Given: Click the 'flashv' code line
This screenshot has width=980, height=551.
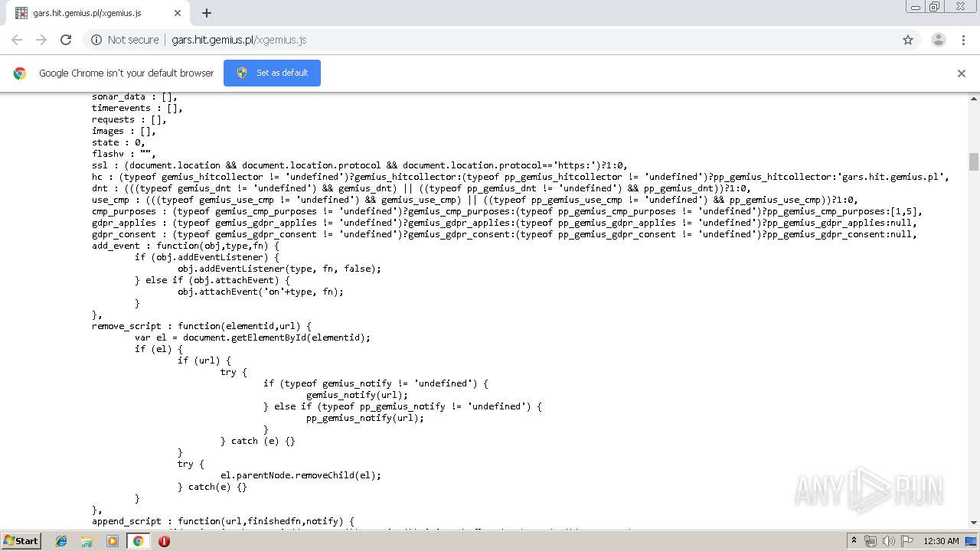Looking at the screenshot, I should [124, 154].
